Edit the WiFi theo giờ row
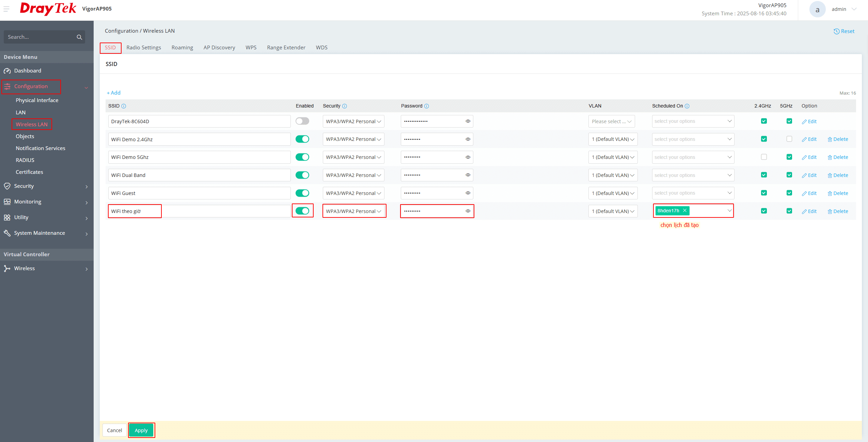 (x=809, y=211)
